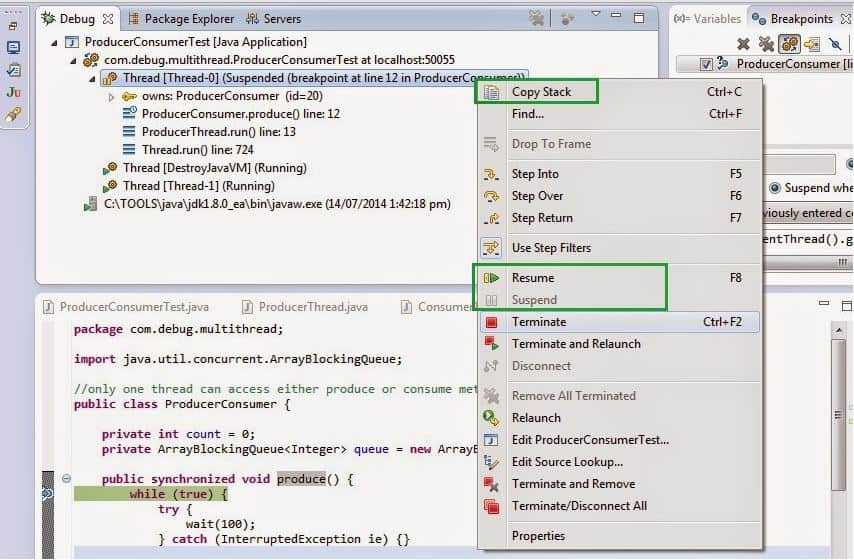
Task: Choose Edit Source Lookup... entry
Action: click(x=619, y=462)
